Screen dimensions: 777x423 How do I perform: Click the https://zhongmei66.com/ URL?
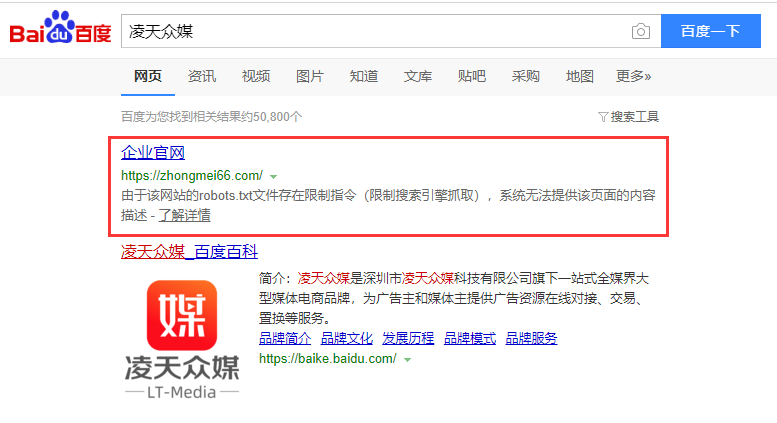coord(192,176)
